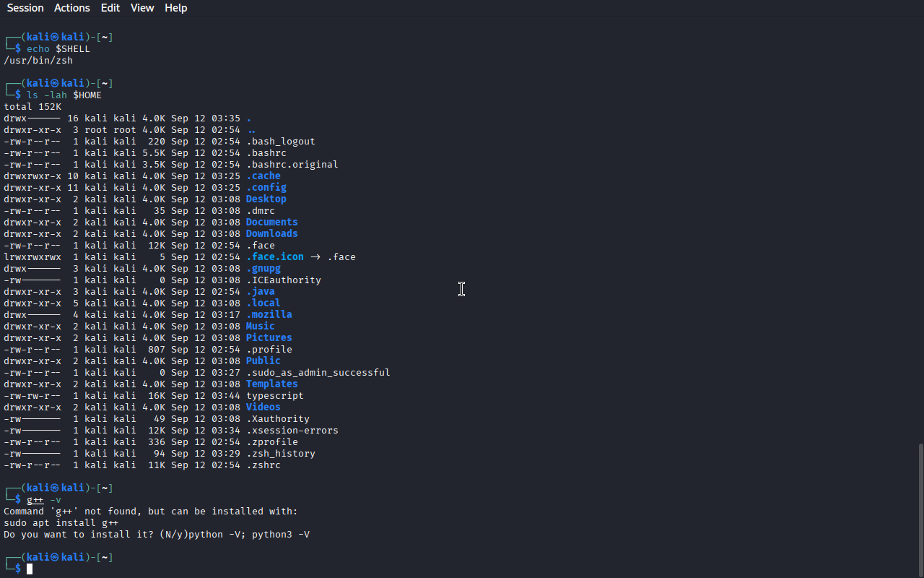Click the 'echo $SHELL' command text
924x578 pixels.
pos(58,49)
